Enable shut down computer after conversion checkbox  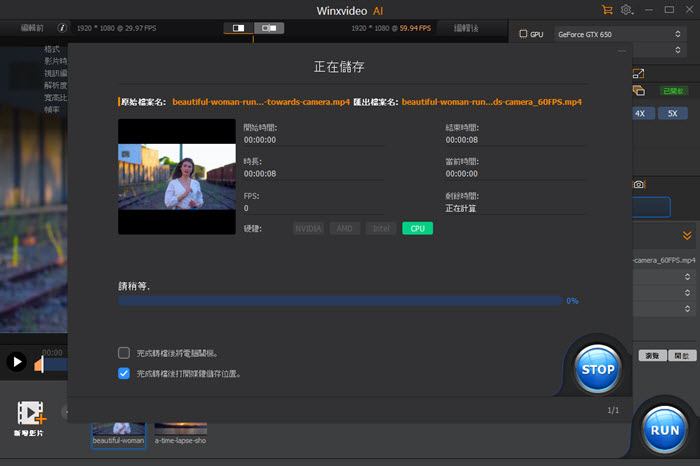[x=124, y=353]
